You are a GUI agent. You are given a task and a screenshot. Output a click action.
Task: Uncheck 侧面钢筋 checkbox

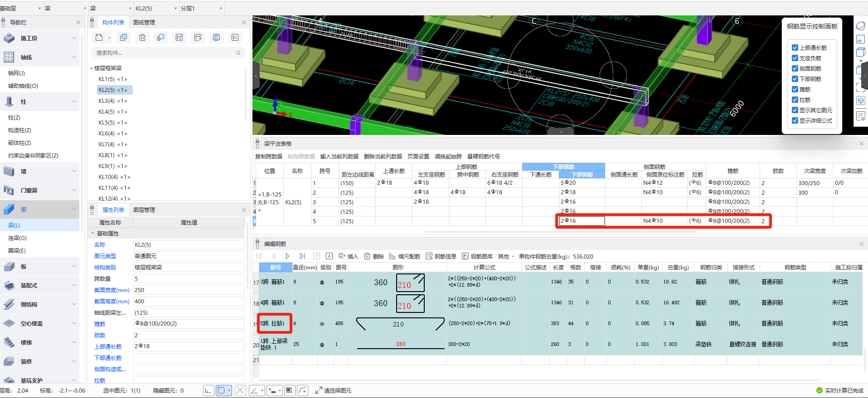795,68
